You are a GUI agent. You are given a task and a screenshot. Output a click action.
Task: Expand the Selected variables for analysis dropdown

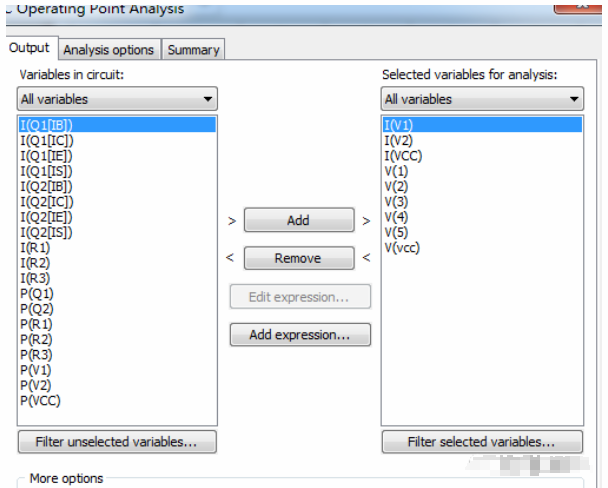(481, 99)
